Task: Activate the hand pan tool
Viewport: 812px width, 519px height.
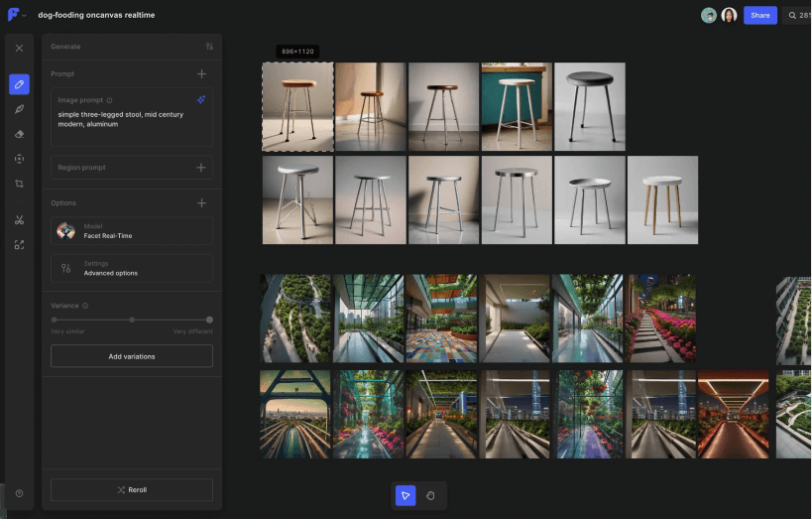Action: point(430,495)
